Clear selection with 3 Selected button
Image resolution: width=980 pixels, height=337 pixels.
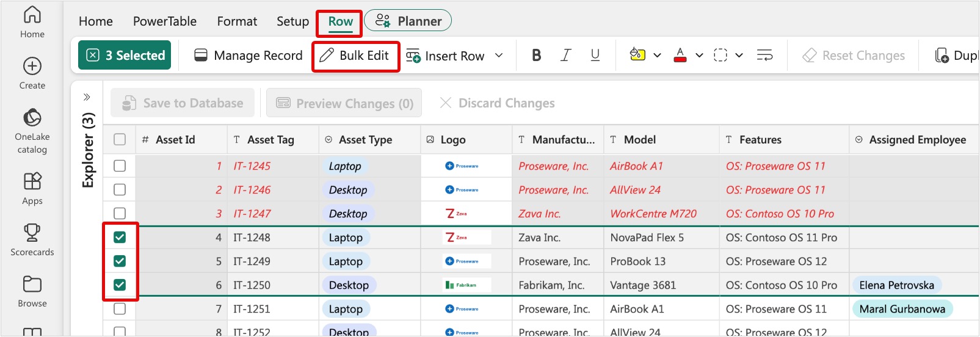point(125,56)
